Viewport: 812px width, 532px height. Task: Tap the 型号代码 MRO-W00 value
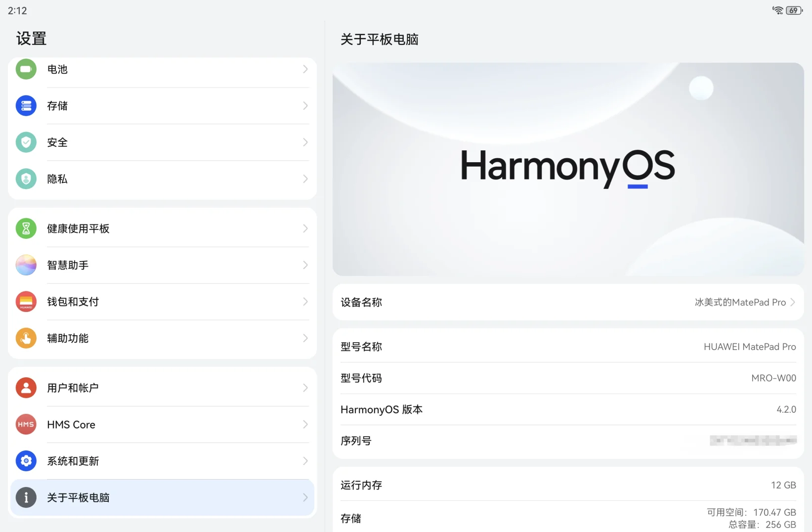point(774,378)
